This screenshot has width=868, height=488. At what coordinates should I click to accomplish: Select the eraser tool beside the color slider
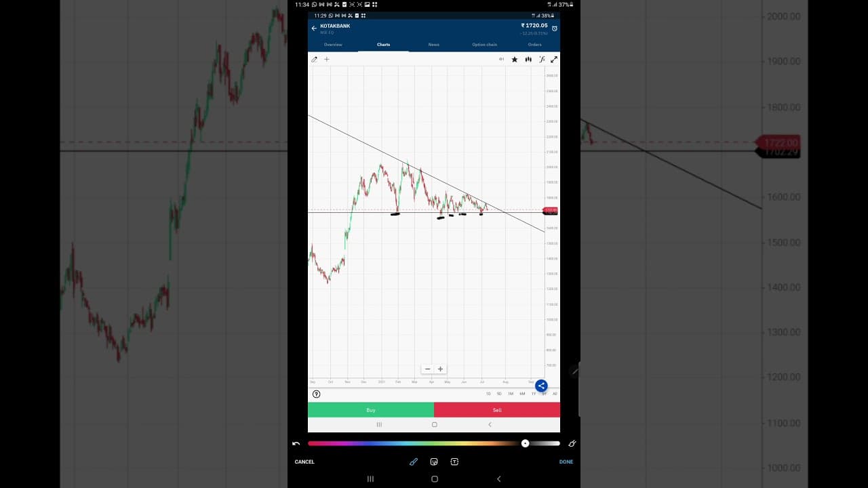[572, 443]
